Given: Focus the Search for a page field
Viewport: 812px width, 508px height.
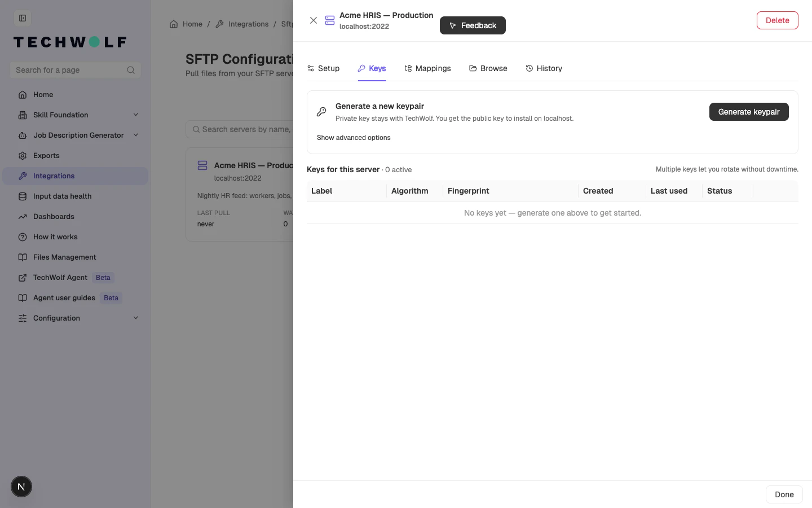Looking at the screenshot, I should click(75, 70).
